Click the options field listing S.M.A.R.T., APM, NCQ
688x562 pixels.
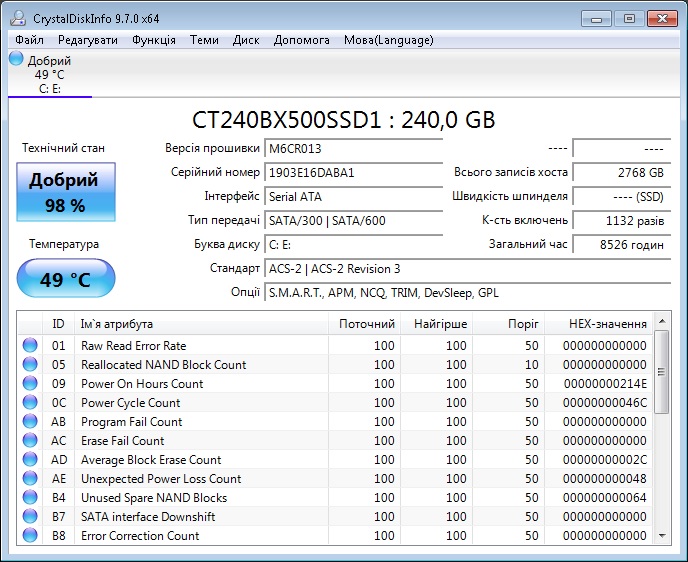pyautogui.click(x=468, y=293)
